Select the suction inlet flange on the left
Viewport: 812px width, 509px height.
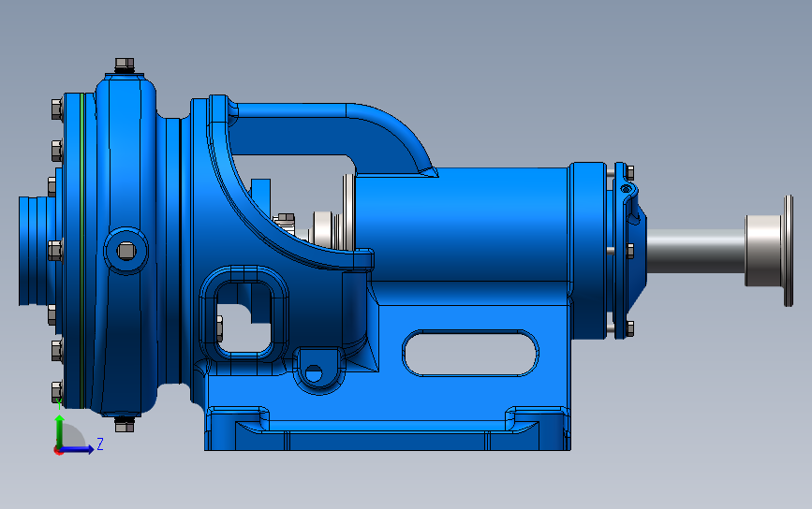[37, 251]
